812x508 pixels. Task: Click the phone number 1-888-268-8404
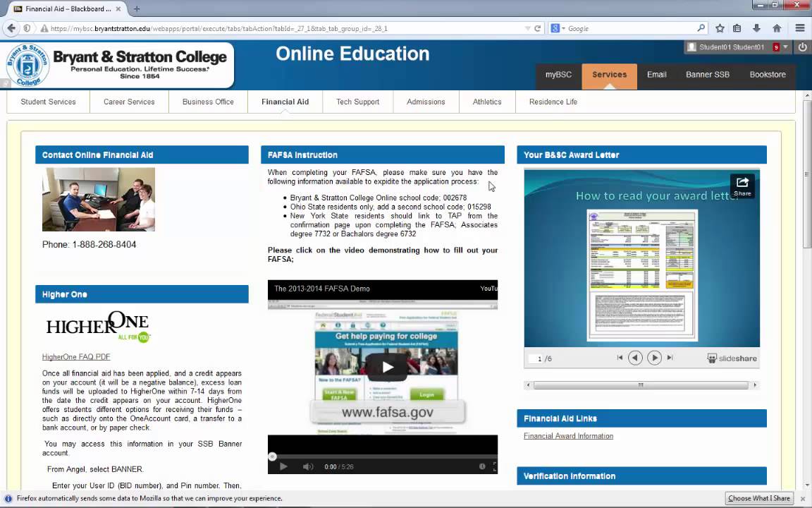(104, 245)
